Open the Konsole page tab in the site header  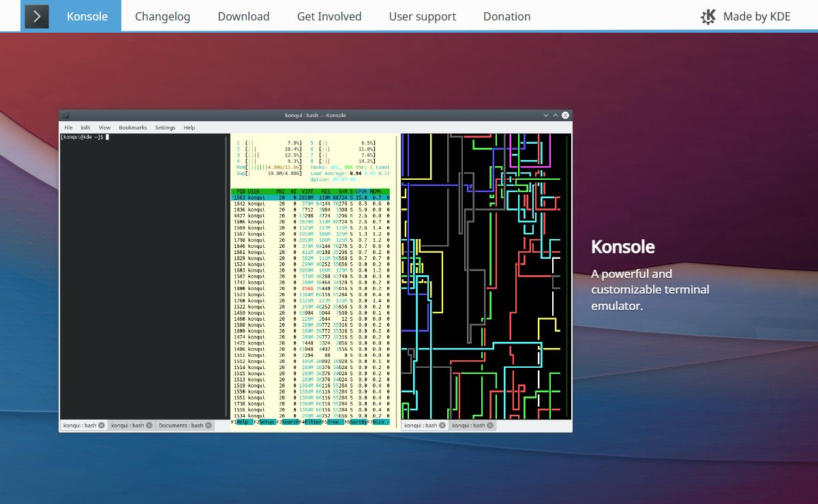[x=87, y=16]
